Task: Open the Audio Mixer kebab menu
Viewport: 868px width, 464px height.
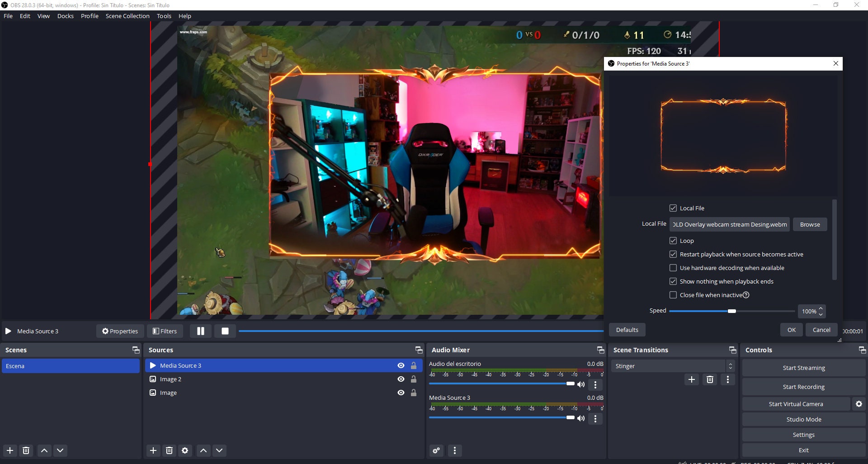Action: [x=455, y=450]
